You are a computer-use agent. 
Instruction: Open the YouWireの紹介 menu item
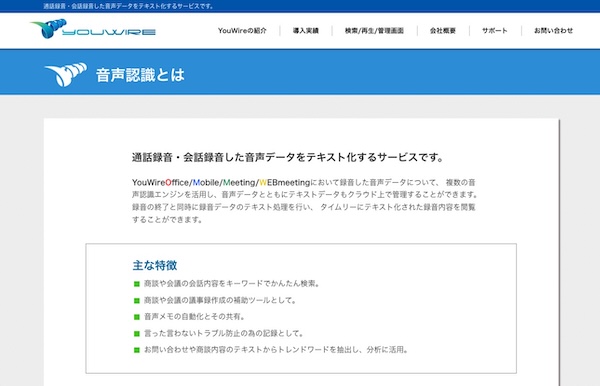click(242, 31)
